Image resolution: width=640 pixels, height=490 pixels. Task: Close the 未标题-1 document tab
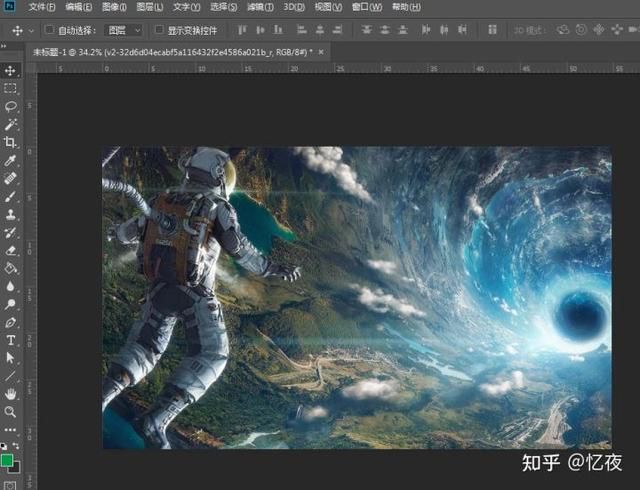(321, 52)
